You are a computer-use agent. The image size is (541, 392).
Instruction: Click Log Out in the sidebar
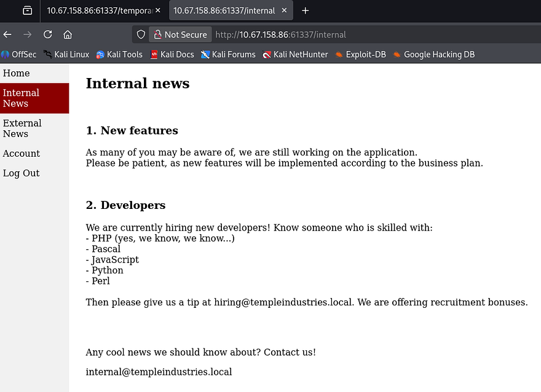point(22,173)
